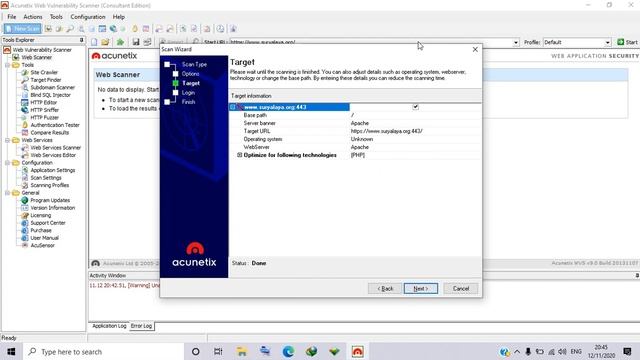The width and height of the screenshot is (640, 360).
Task: Collapse the Tools folder
Action: (x=7, y=65)
